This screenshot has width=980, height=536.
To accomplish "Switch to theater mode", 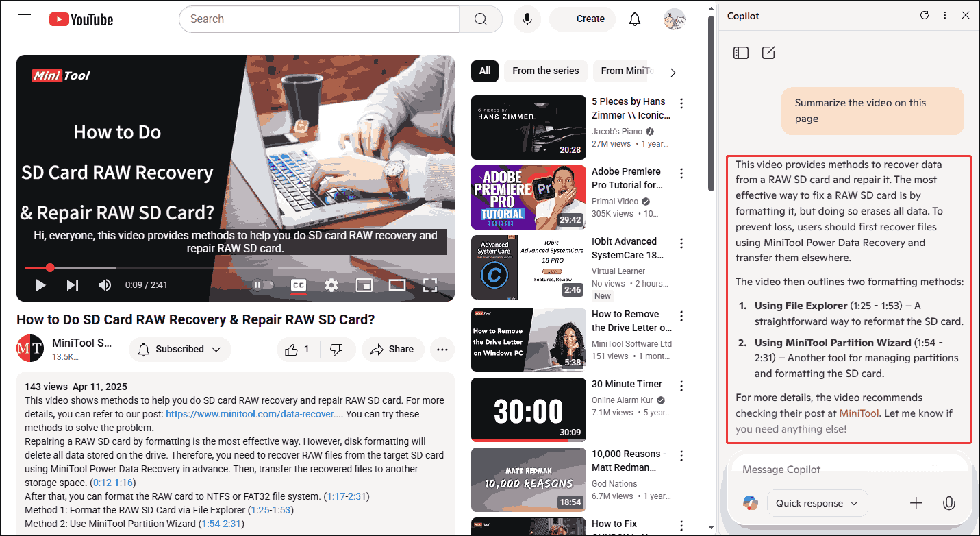I will click(x=397, y=285).
